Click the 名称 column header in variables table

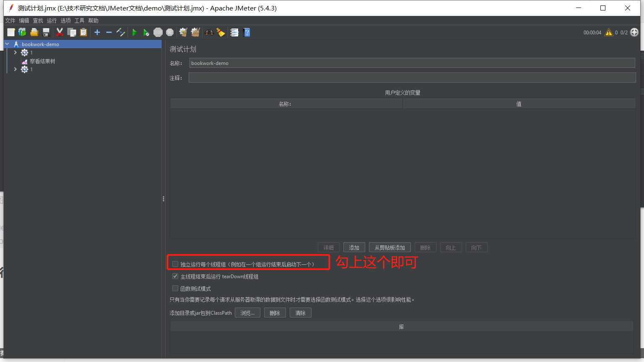286,104
